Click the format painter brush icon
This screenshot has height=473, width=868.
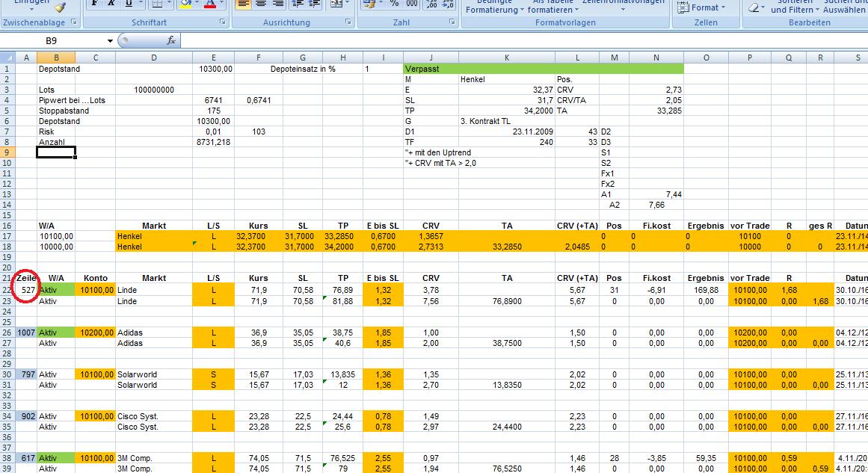60,5
